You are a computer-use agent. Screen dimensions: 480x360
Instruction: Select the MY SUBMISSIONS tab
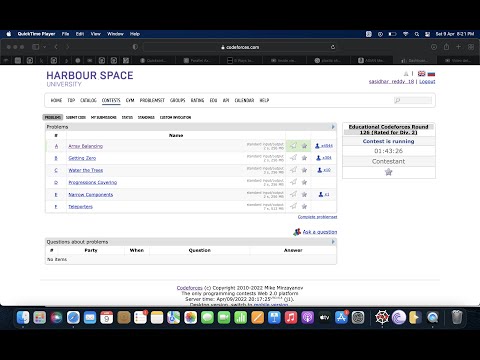(x=104, y=117)
